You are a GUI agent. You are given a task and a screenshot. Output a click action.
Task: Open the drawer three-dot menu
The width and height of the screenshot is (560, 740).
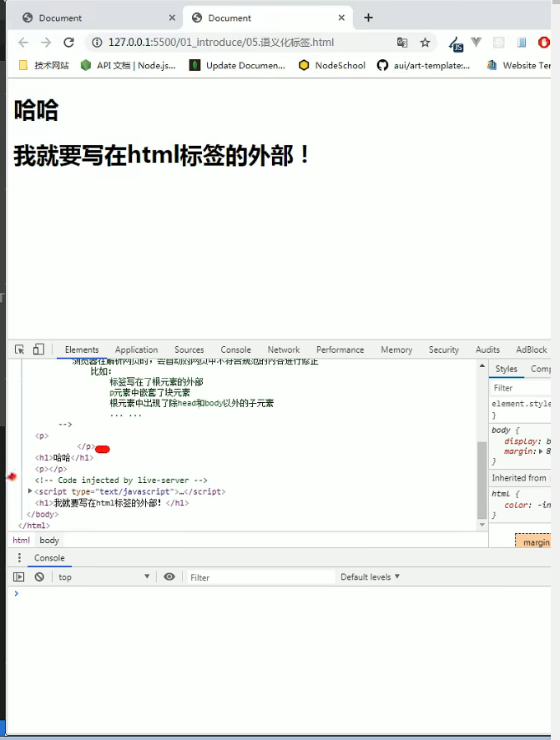click(x=19, y=558)
